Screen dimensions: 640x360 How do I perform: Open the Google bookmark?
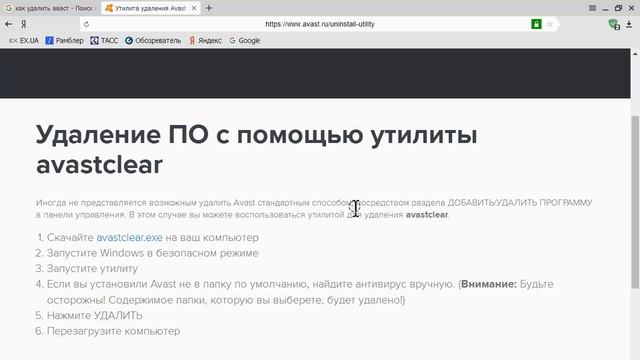pos(244,40)
